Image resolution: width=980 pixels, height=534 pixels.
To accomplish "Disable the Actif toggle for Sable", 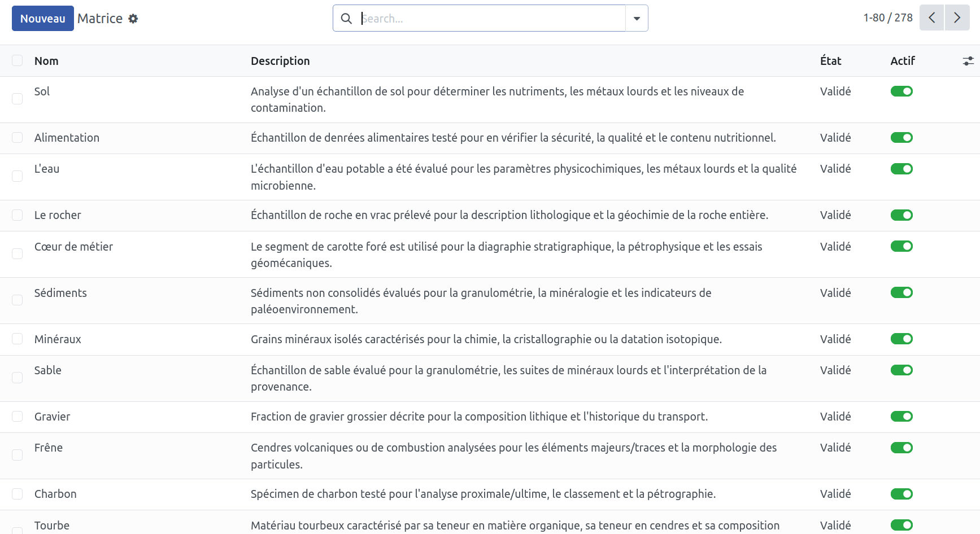I will (x=901, y=370).
